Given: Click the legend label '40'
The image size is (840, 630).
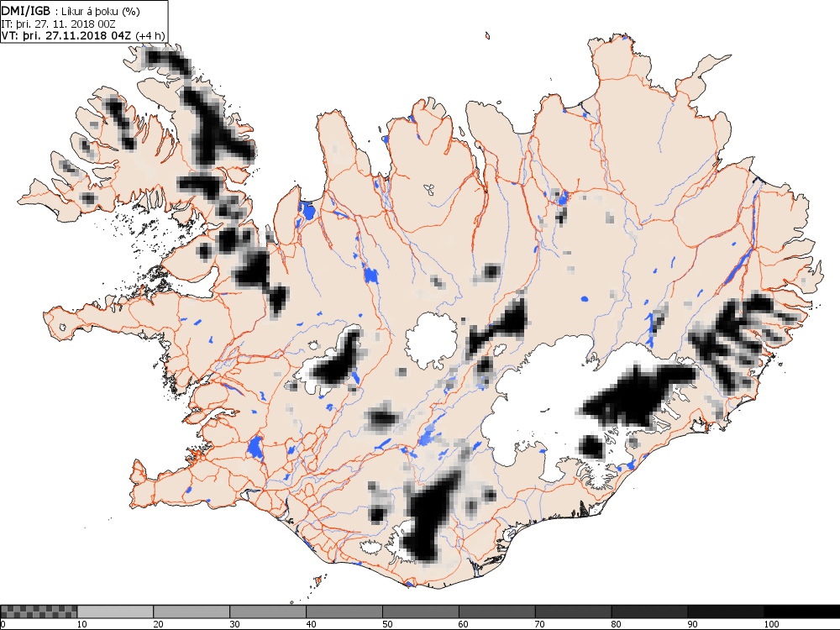Looking at the screenshot, I should pos(312,624).
